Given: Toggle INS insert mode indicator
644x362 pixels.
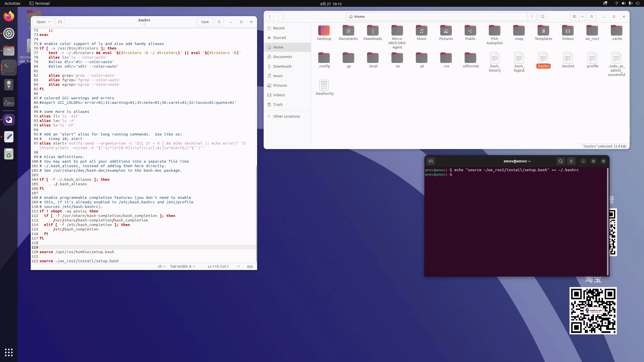Looking at the screenshot, I should [250, 266].
